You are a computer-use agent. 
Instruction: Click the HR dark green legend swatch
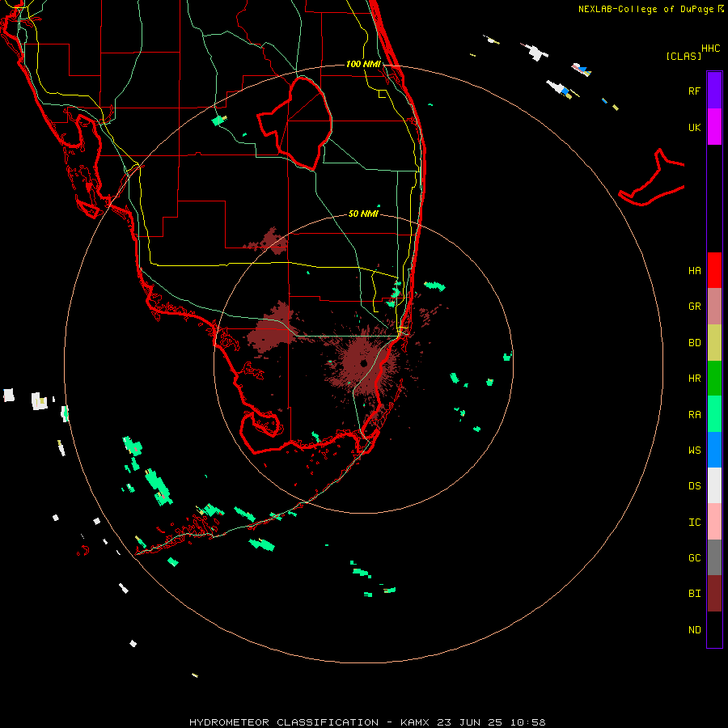(714, 379)
